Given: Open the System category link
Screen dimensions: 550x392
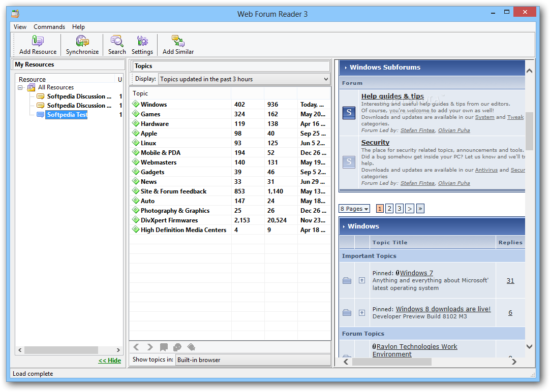Looking at the screenshot, I should pyautogui.click(x=485, y=117).
